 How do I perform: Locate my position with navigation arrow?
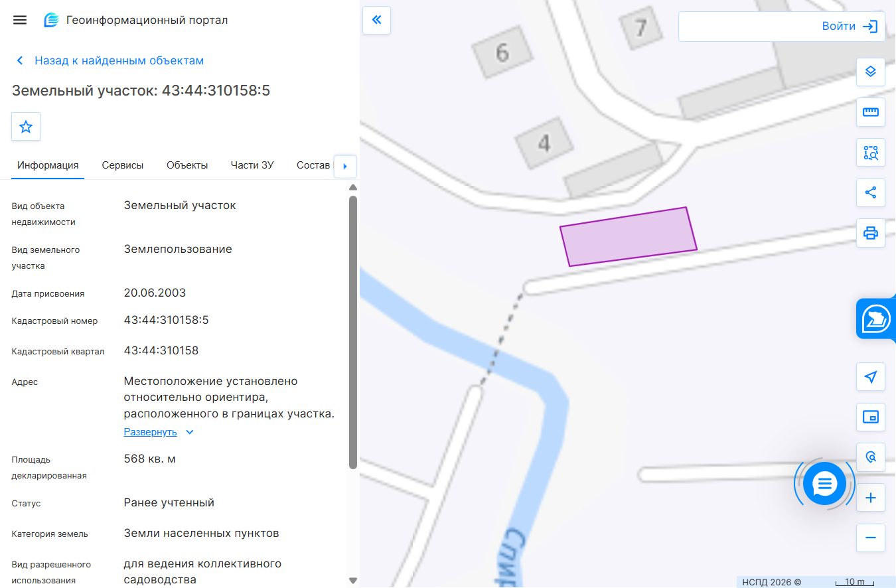[871, 377]
